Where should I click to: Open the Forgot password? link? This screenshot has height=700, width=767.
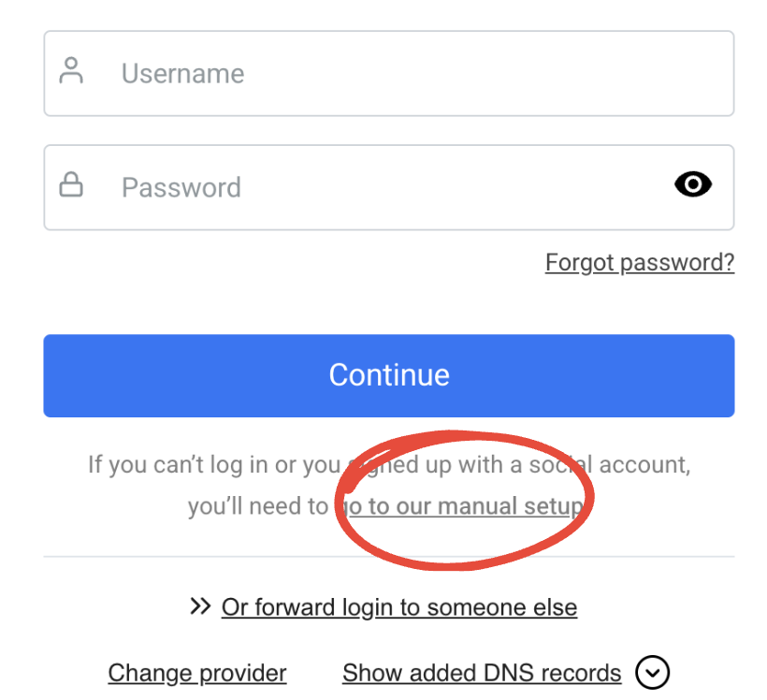coord(640,263)
